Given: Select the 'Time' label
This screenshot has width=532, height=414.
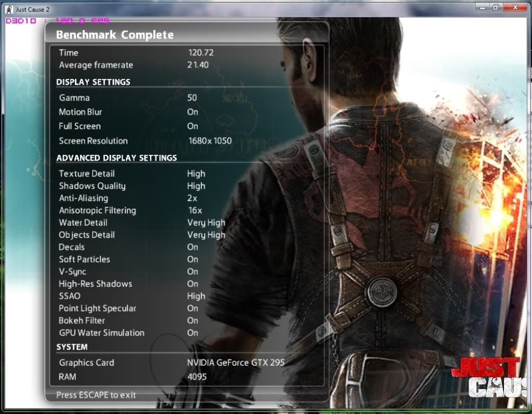Looking at the screenshot, I should tap(69, 52).
